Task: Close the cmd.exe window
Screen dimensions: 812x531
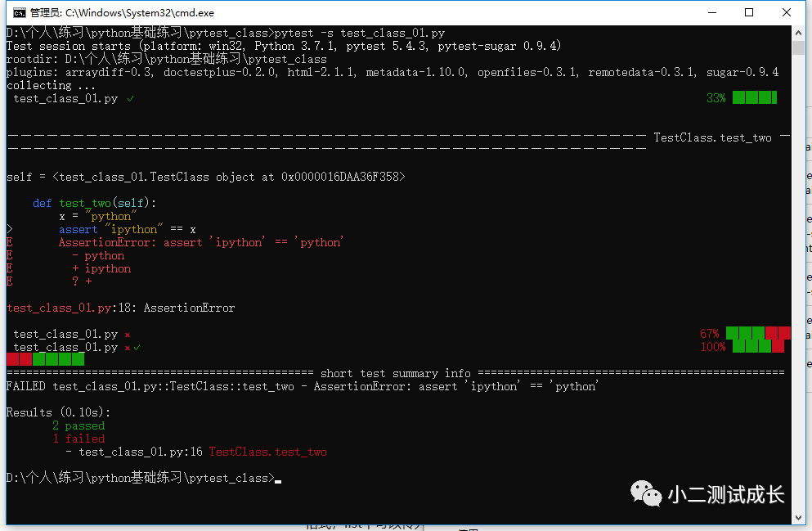Action: (x=786, y=12)
